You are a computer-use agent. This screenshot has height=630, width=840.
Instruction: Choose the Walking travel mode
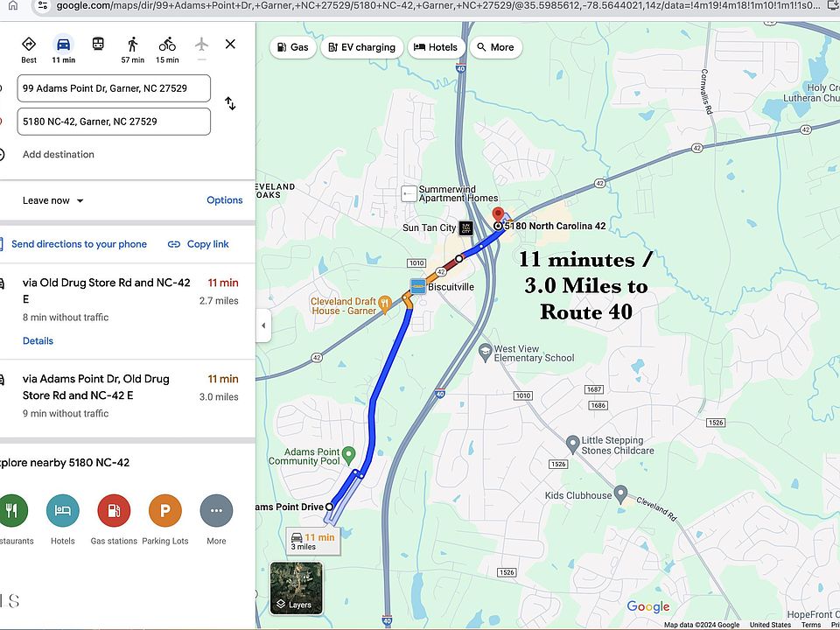pyautogui.click(x=132, y=45)
